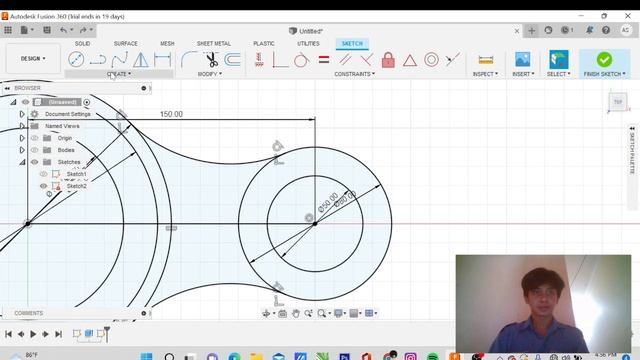640x360 pixels.
Task: Play the design timeline
Action: tap(33, 334)
